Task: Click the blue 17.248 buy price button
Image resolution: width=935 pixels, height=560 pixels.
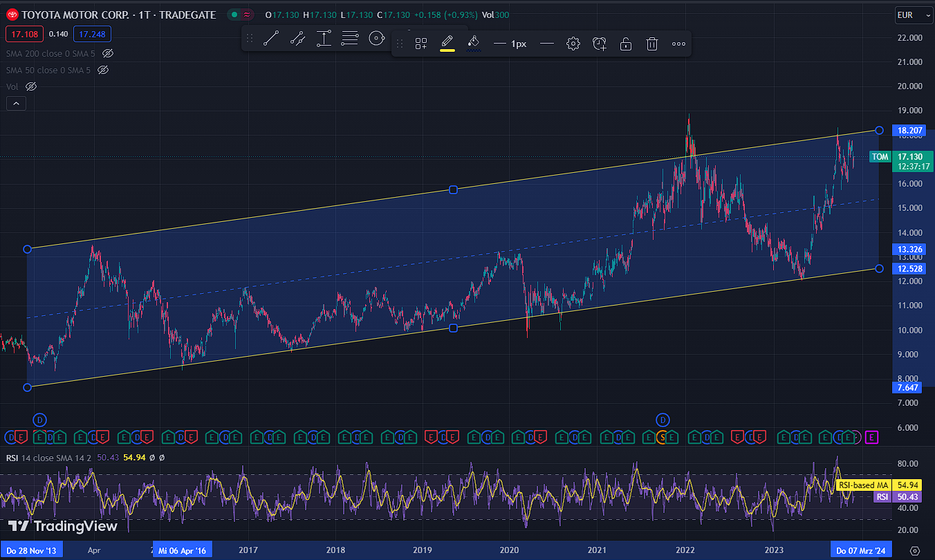Action: 93,34
